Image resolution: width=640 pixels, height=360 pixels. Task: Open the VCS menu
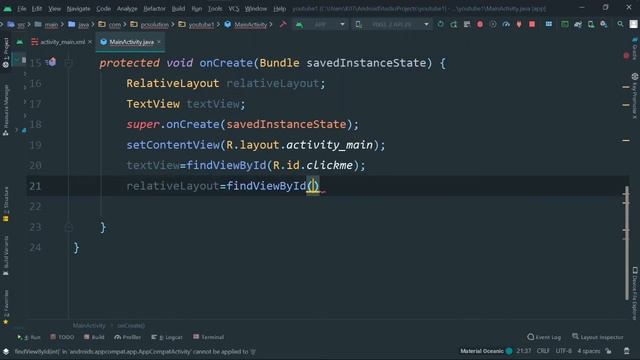click(x=233, y=9)
